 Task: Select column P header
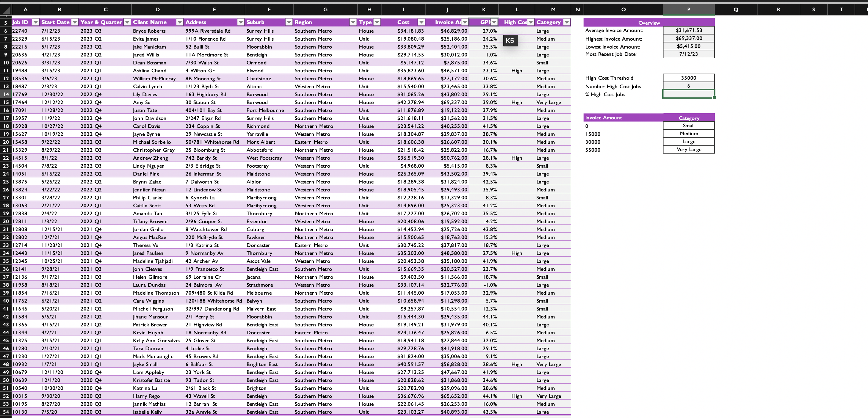(x=689, y=9)
